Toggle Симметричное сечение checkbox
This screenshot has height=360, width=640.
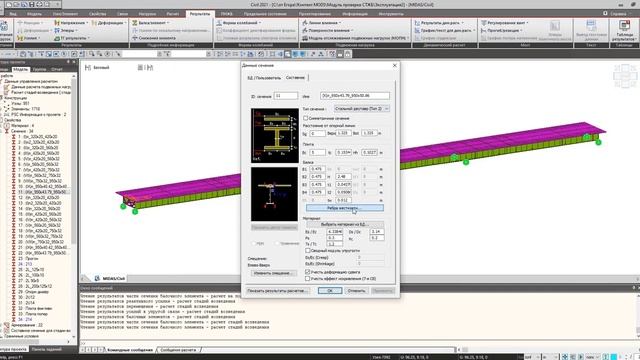pyautogui.click(x=306, y=118)
